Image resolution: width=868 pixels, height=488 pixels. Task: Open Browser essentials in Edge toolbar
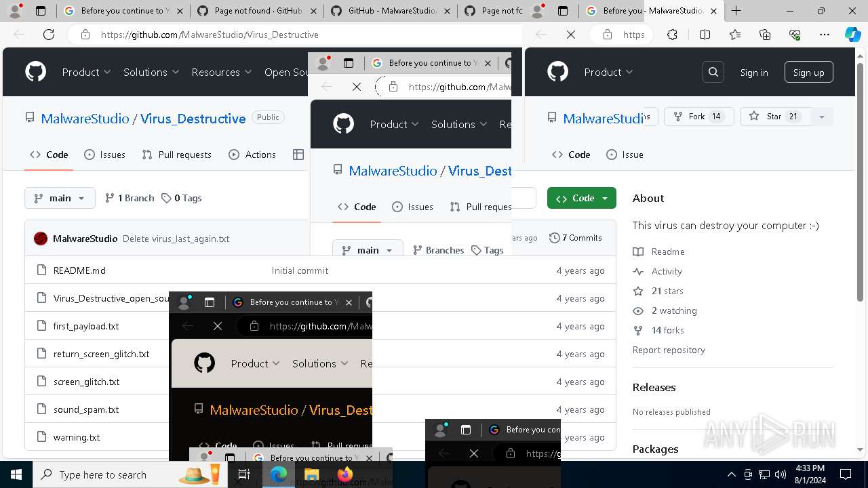(x=795, y=35)
